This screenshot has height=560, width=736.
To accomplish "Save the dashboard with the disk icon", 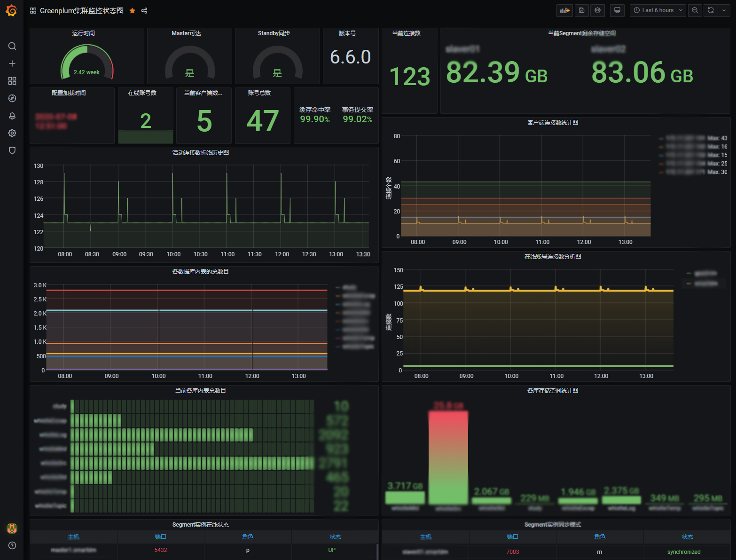I will [x=581, y=10].
